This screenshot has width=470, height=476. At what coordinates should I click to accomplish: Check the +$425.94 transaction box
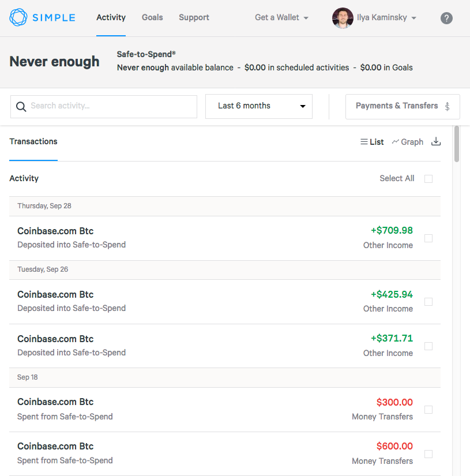[428, 302]
